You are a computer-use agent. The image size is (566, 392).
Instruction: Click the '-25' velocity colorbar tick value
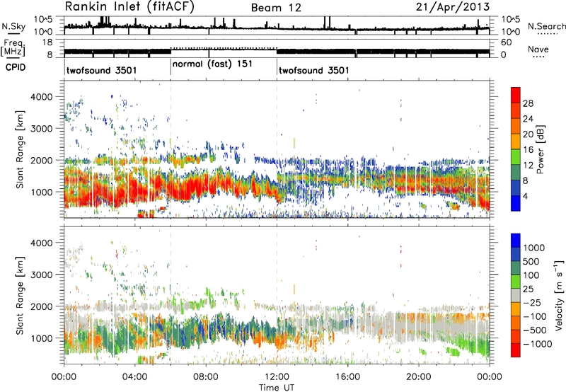coord(532,302)
